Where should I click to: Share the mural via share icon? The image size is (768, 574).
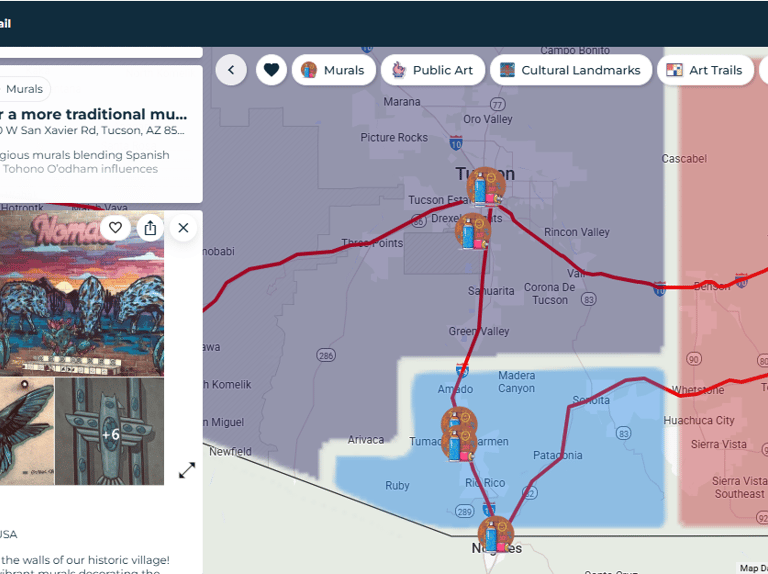point(150,228)
